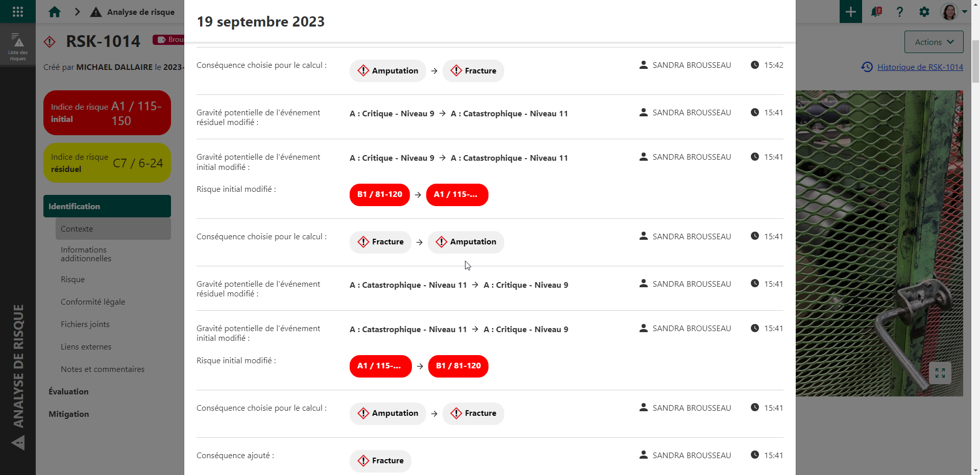Image resolution: width=980 pixels, height=475 pixels.
Task: Click the RSK-1014 risk diamond icon
Action: [50, 41]
